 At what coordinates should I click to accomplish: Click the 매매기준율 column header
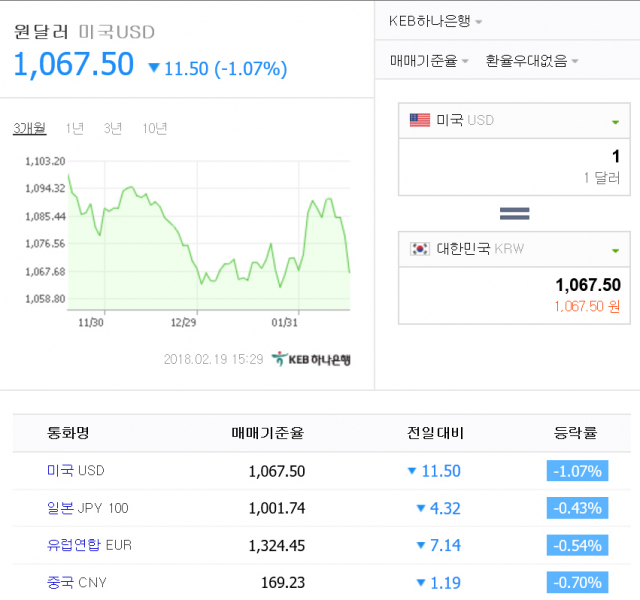268,433
